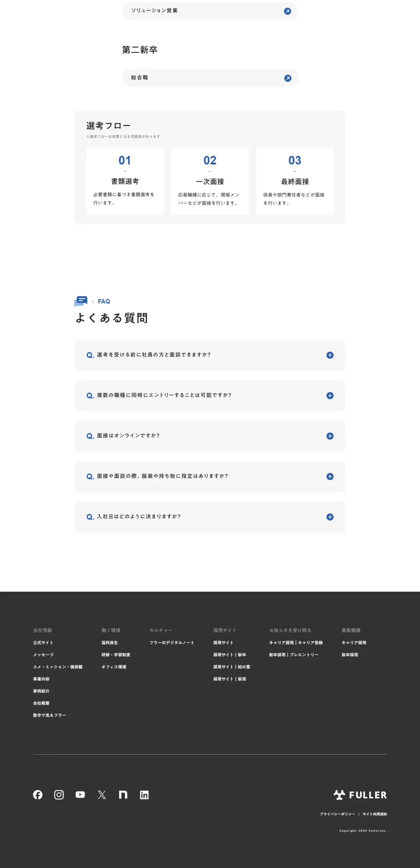Open 新卒採用｜プレエントリー footer link
The width and height of the screenshot is (420, 868).
coord(294,655)
